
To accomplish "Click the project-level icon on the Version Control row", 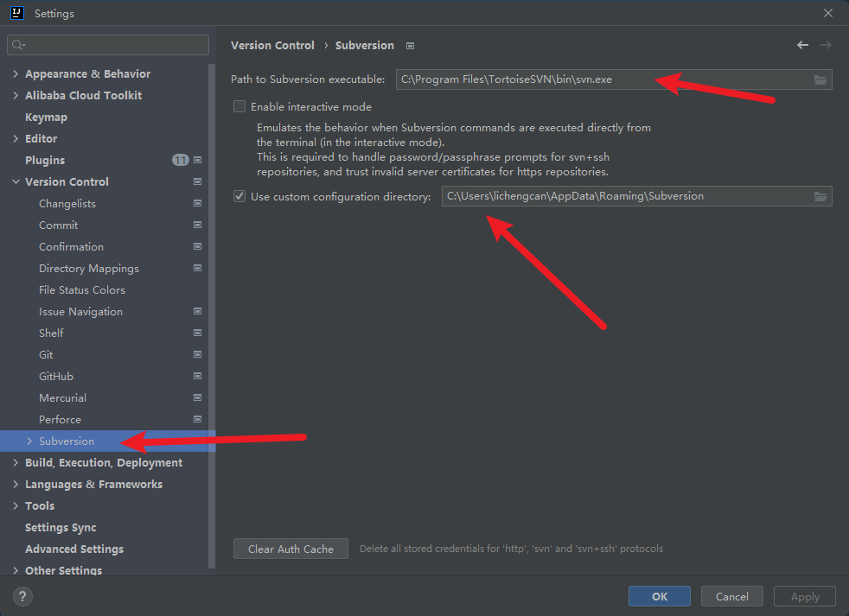I will pyautogui.click(x=198, y=182).
